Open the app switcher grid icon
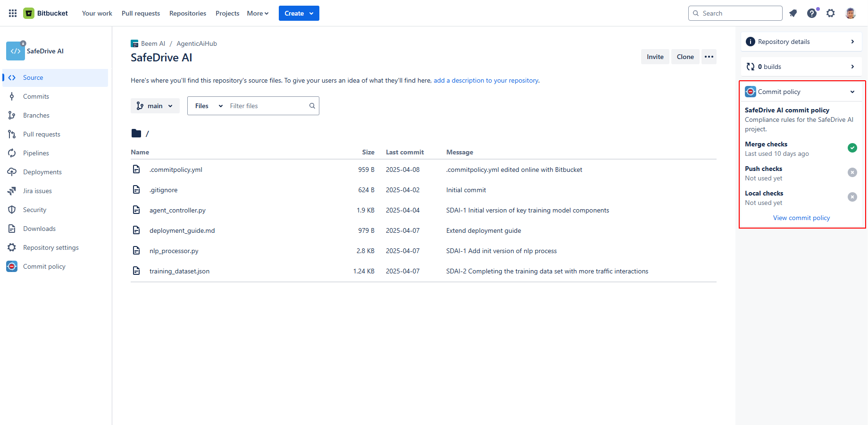 point(13,13)
